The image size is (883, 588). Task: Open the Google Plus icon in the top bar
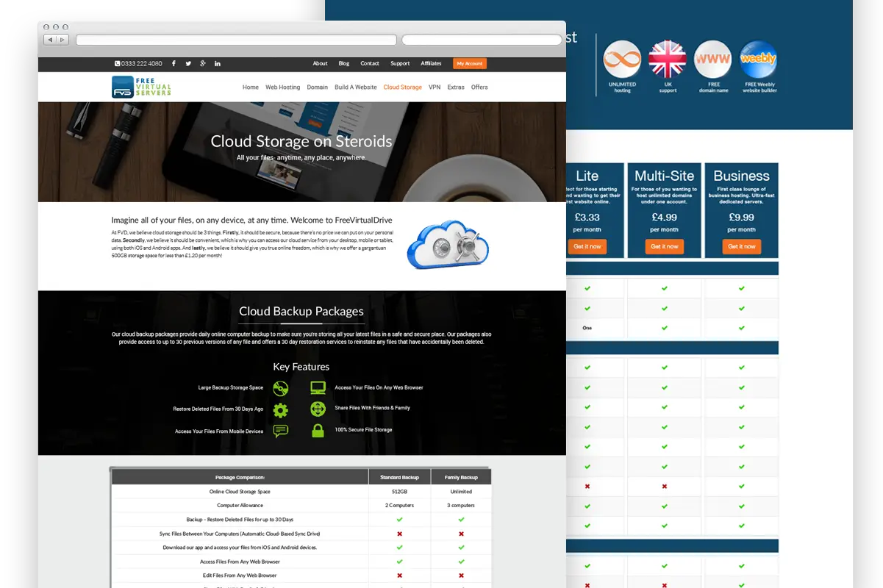coord(203,64)
